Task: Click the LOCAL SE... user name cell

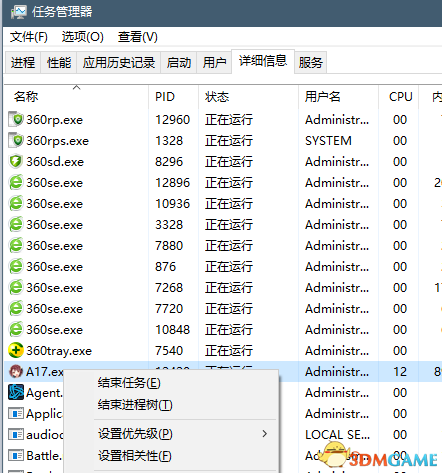Action: pyautogui.click(x=337, y=435)
